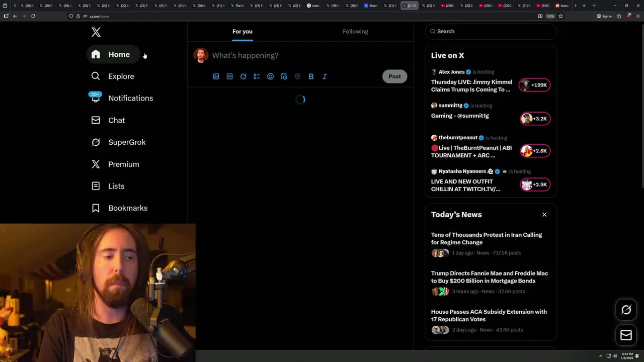The image size is (644, 362).
Task: Click the Post button
Action: [394, 76]
